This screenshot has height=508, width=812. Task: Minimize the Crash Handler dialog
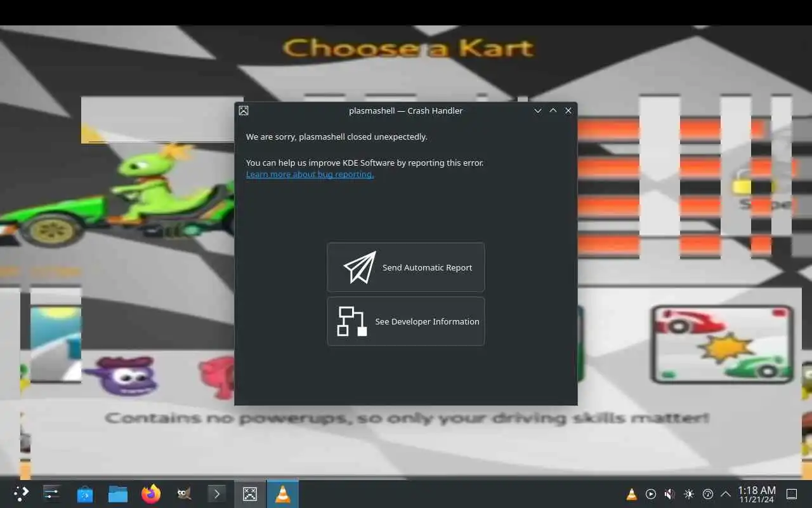pos(538,110)
